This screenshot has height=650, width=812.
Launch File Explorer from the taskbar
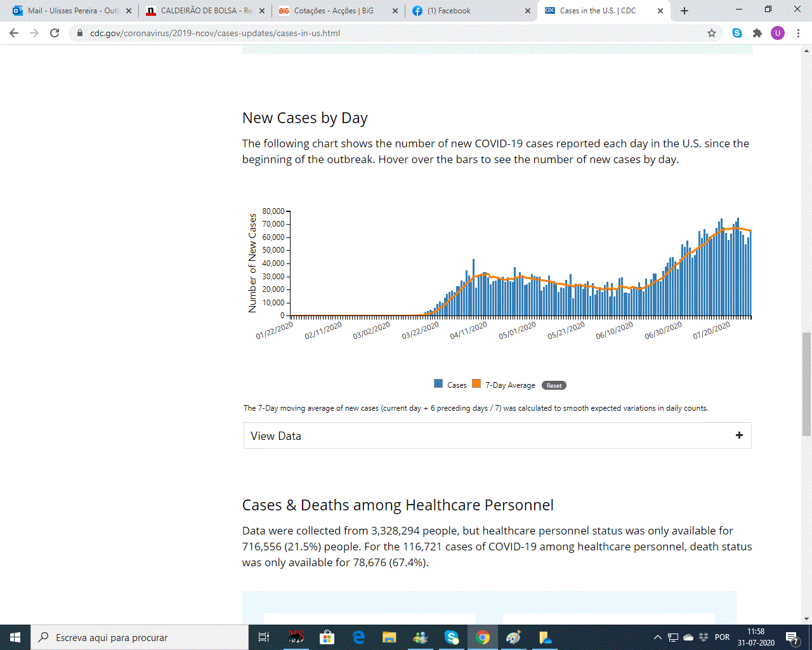pyautogui.click(x=389, y=637)
